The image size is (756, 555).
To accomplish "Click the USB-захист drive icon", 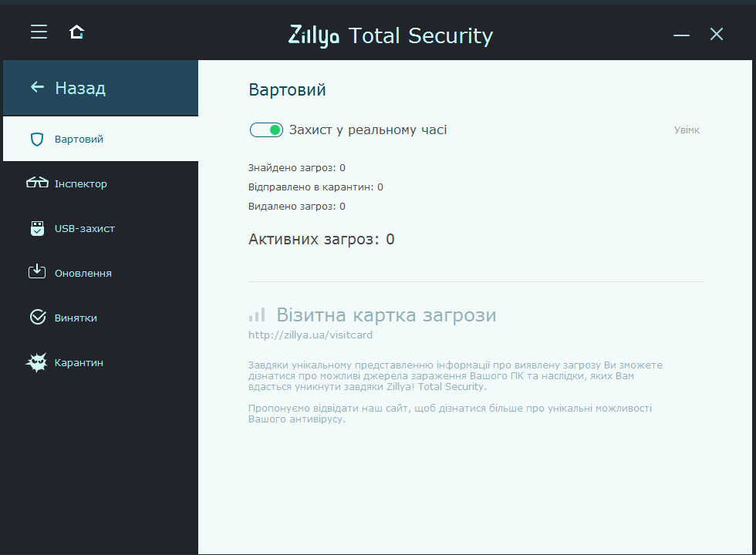I will coord(37,228).
